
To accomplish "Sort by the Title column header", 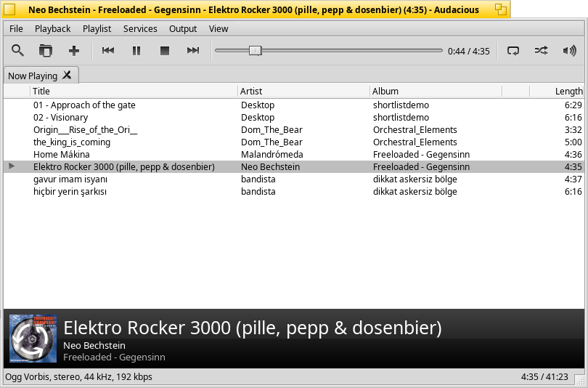I will click(x=134, y=91).
